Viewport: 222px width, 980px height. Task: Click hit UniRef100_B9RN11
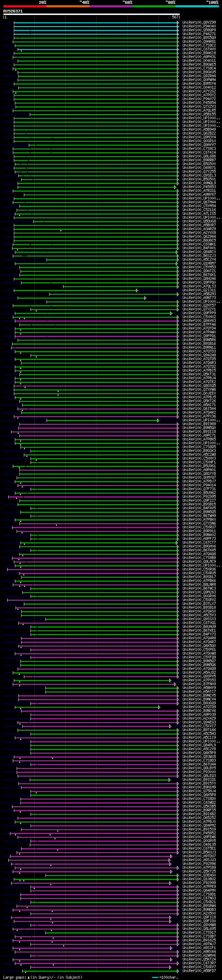199,347
